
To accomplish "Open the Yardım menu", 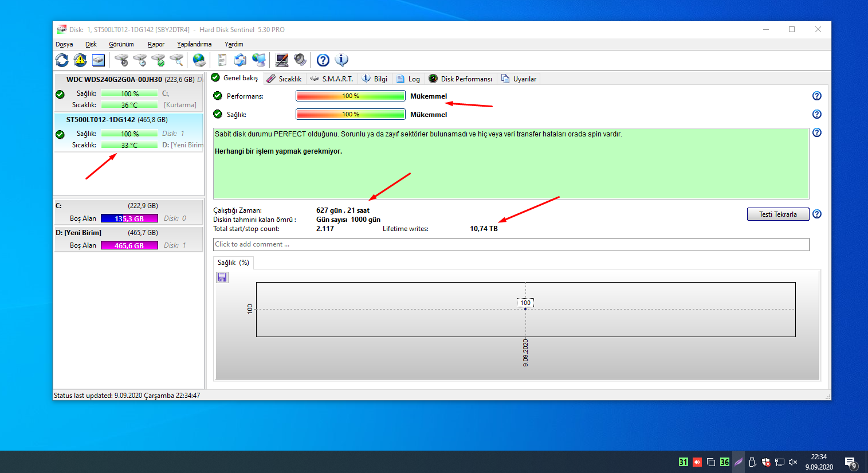I will (234, 44).
